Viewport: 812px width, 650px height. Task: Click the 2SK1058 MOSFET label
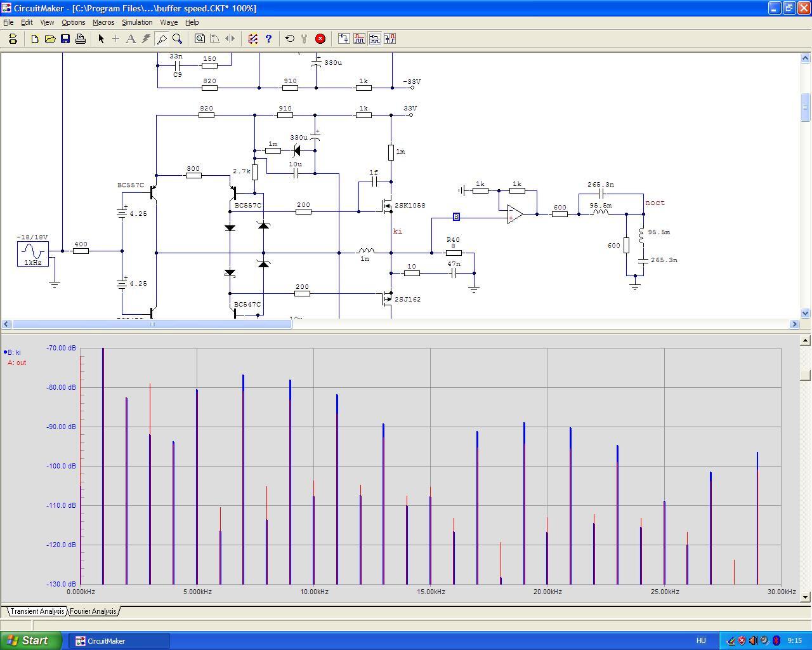pyautogui.click(x=410, y=206)
